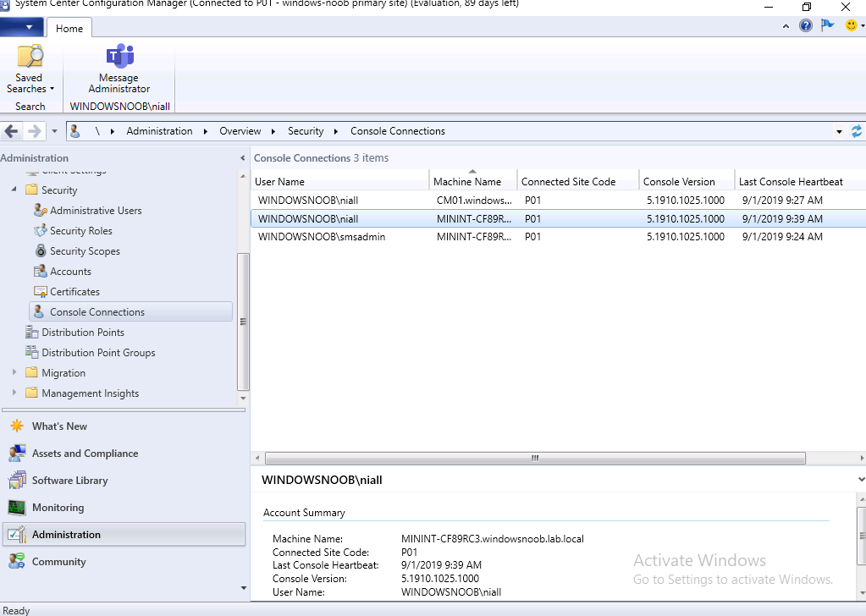Open Distribution Points node
Viewport: 866px width, 616px height.
[x=83, y=333]
